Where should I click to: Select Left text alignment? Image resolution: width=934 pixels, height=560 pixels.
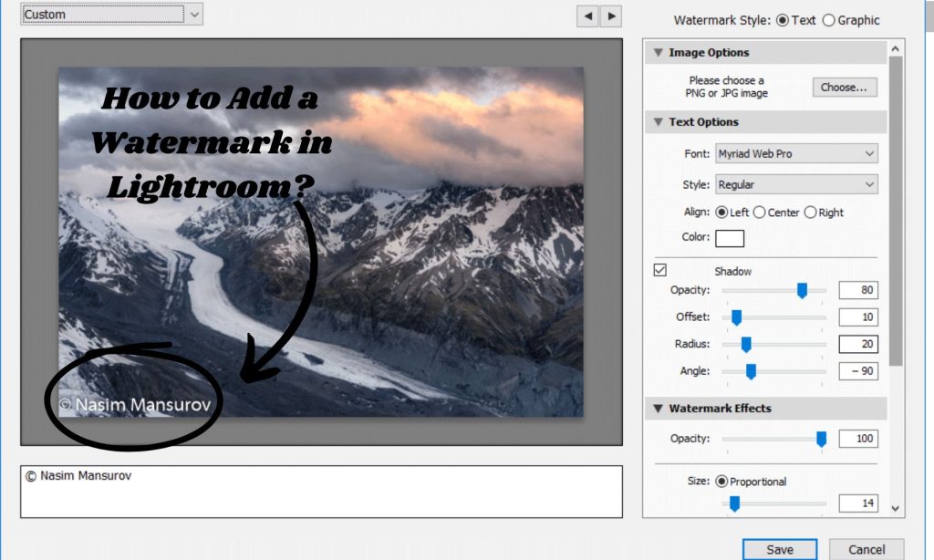pyautogui.click(x=721, y=213)
